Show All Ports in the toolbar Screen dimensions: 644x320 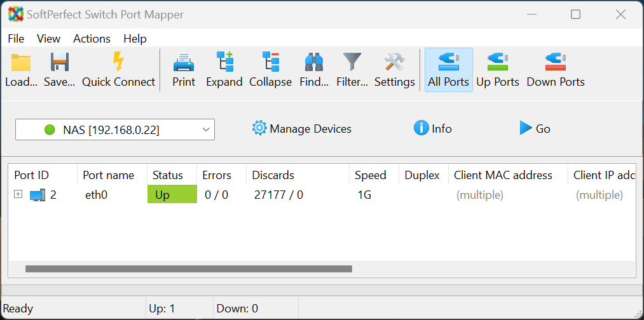448,70
